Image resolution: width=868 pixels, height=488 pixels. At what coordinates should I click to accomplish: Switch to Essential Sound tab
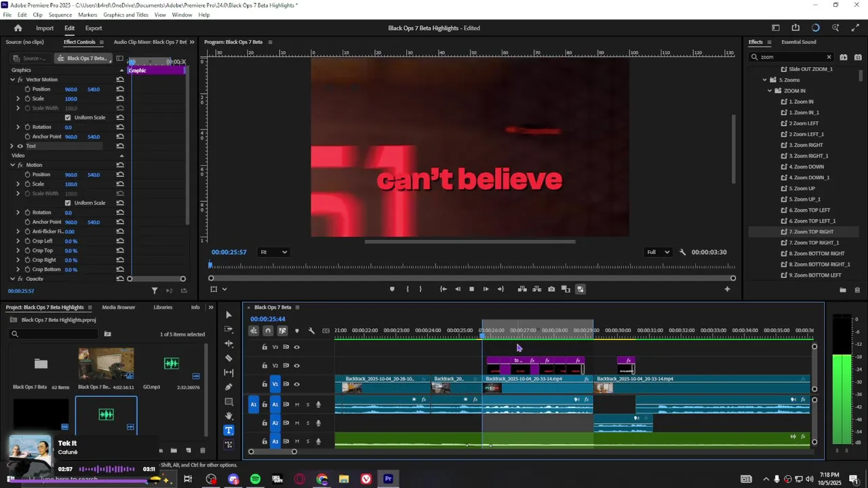pyautogui.click(x=799, y=42)
